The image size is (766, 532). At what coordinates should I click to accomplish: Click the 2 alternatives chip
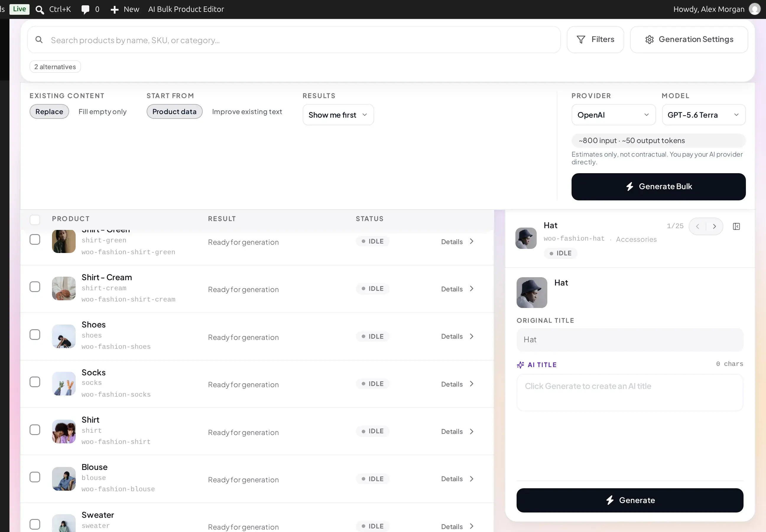(x=55, y=67)
